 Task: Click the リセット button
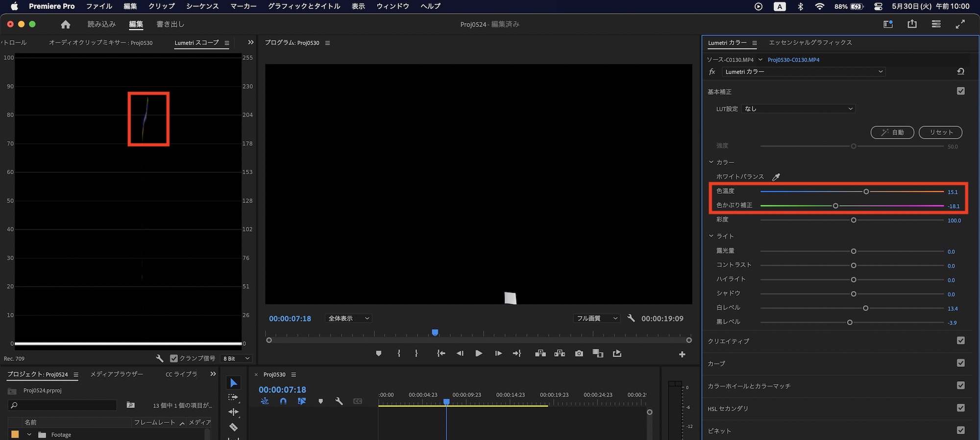(x=940, y=132)
